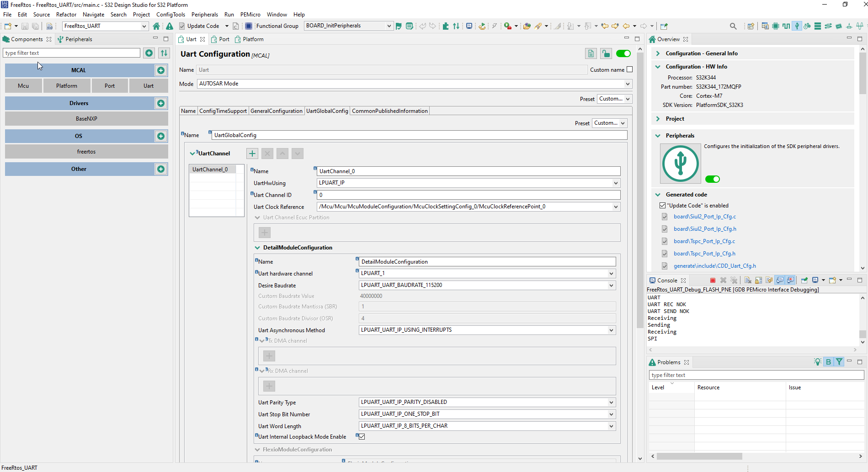868x472 pixels.
Task: Open the Uart Asynchronous Method dropdown
Action: 611,330
